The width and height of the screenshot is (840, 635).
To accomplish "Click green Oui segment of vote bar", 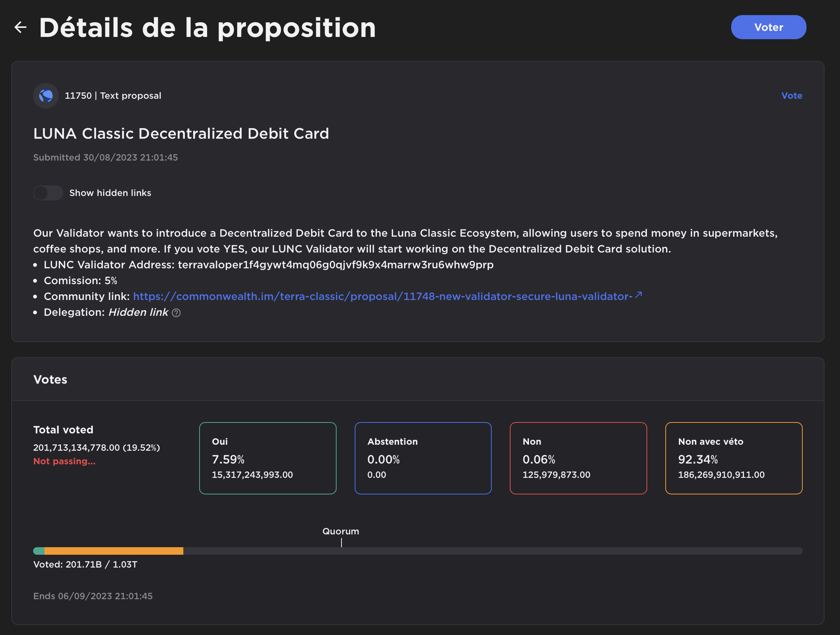I will click(x=39, y=551).
